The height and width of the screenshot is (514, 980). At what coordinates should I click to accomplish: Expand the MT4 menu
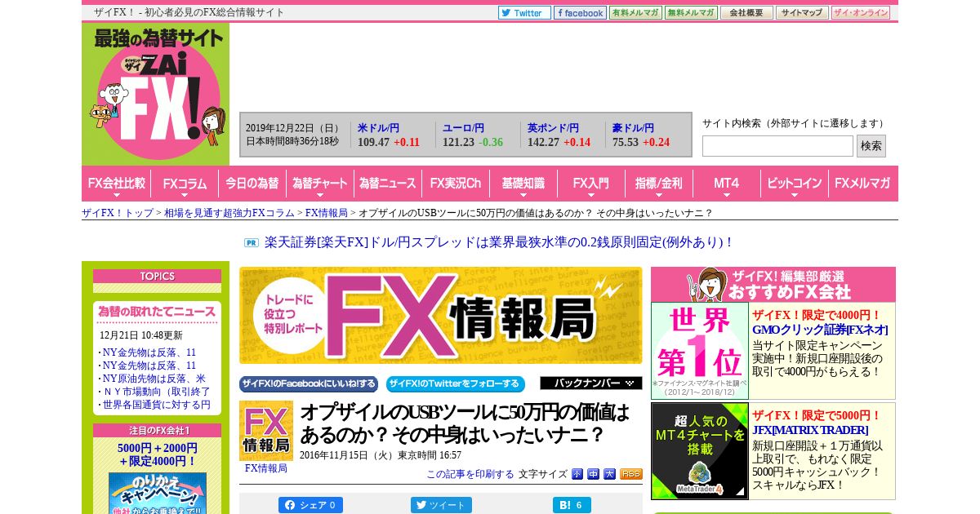tap(727, 184)
